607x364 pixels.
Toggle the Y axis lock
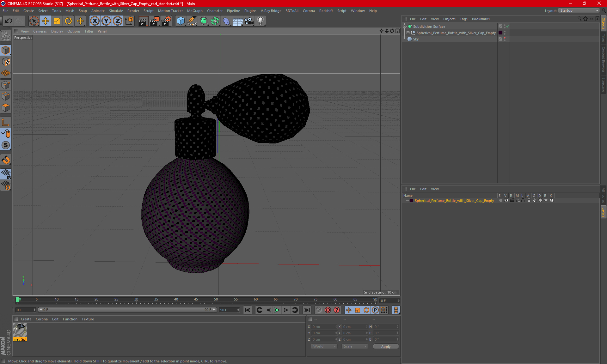106,21
